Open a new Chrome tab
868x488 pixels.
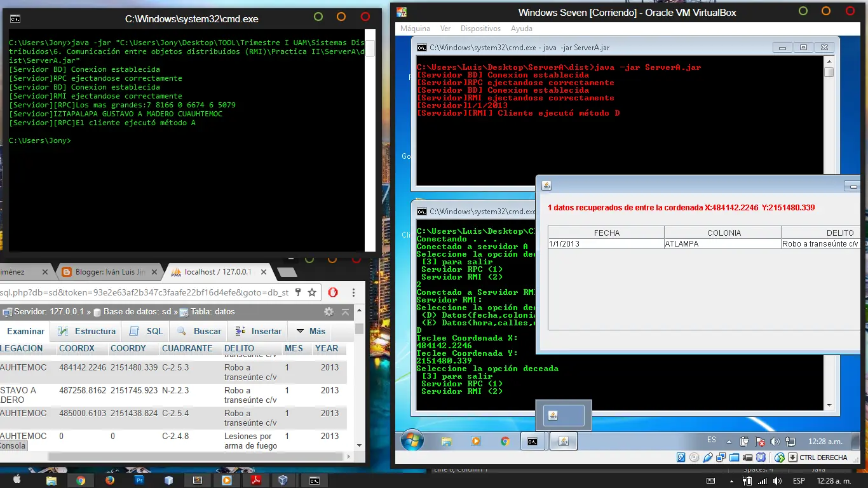tap(287, 272)
